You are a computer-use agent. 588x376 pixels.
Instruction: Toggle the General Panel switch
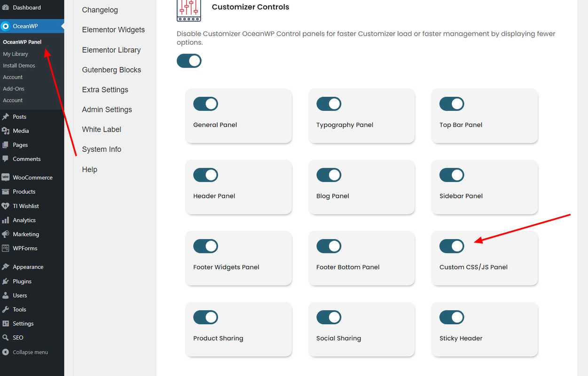pos(205,104)
